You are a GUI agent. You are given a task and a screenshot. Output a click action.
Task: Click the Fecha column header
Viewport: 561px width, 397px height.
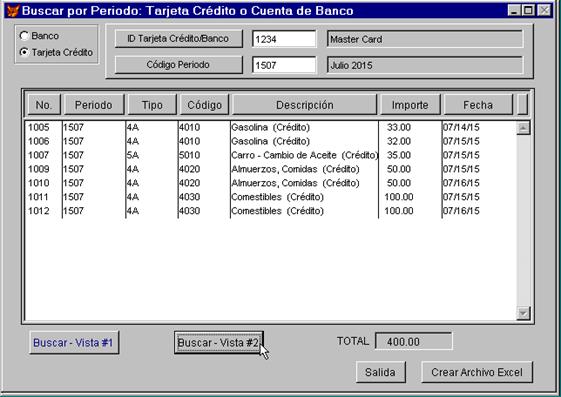[x=478, y=105]
